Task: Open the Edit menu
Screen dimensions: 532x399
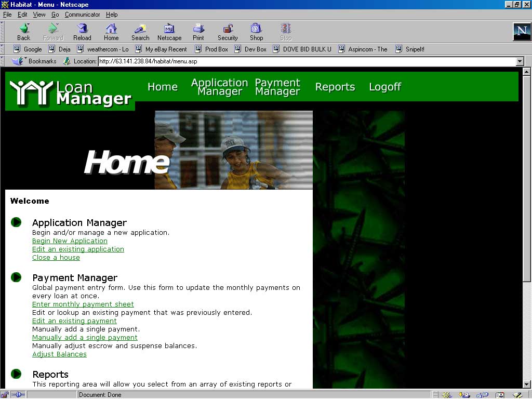Action: 22,15
